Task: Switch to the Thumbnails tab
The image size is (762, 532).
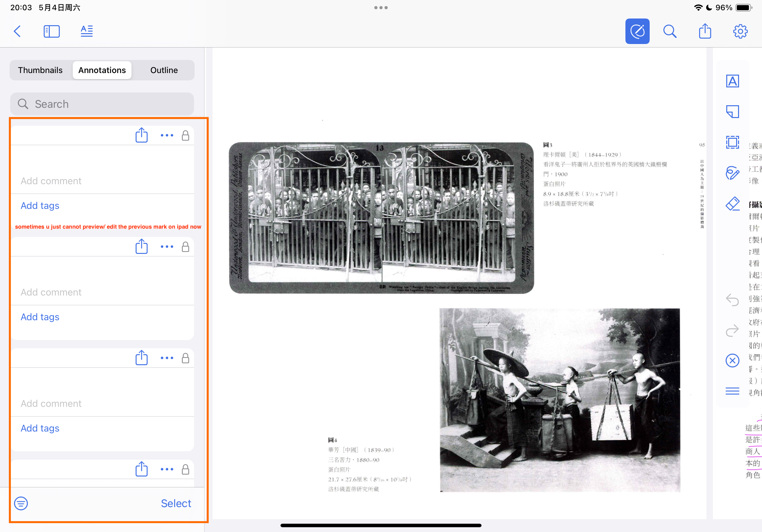Action: click(x=40, y=70)
